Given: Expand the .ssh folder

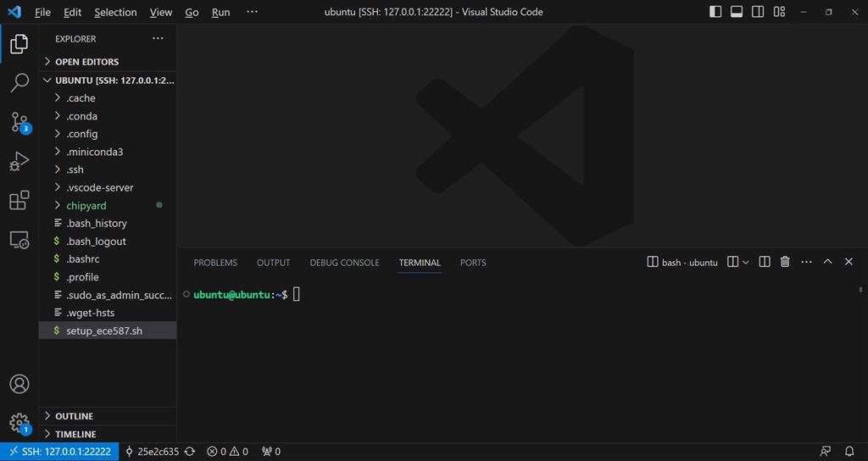Looking at the screenshot, I should coord(108,169).
